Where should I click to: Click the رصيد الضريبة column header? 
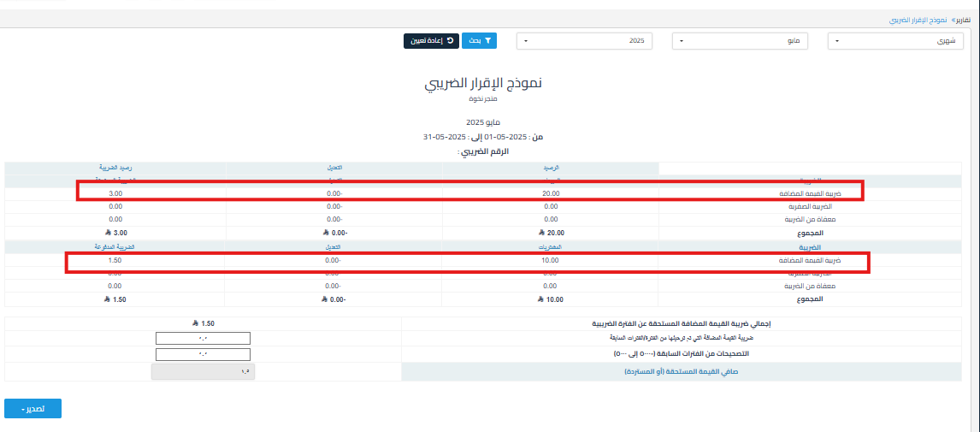(x=115, y=169)
